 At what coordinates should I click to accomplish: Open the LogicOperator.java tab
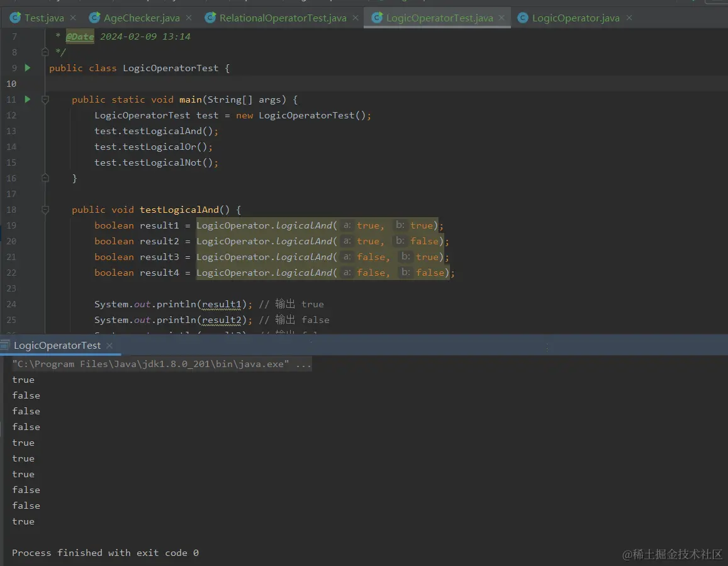(575, 18)
